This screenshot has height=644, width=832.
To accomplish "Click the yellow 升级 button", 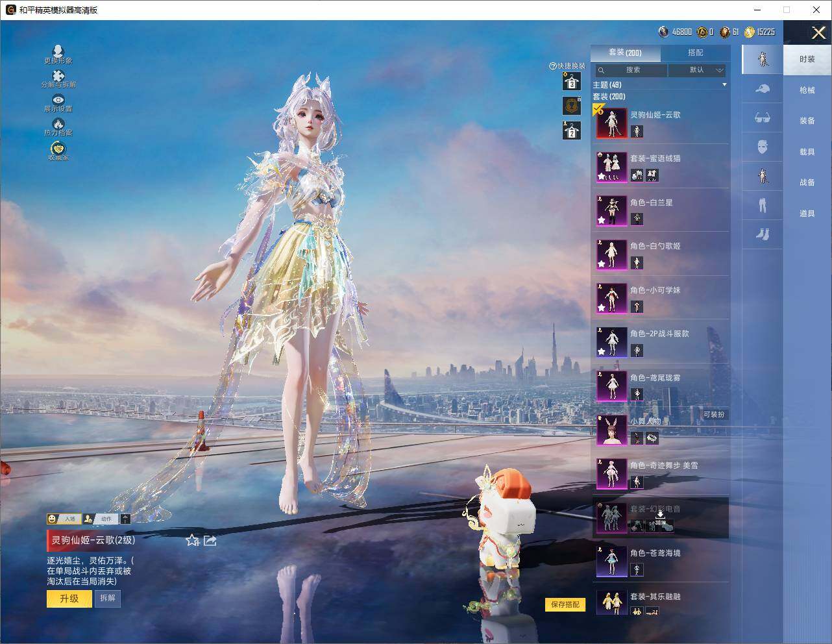I will pyautogui.click(x=69, y=599).
